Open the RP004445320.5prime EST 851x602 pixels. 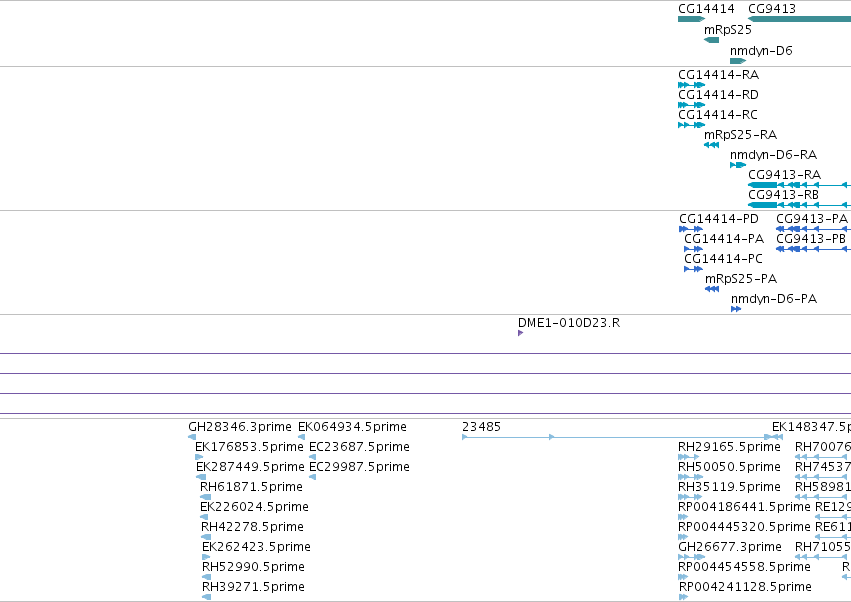(683, 538)
